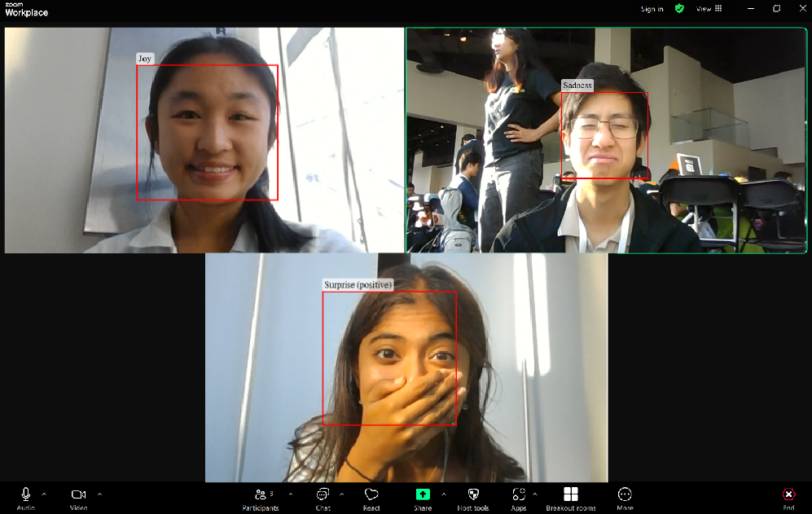This screenshot has height=514, width=812.
Task: Click the green encryption shield icon
Action: pos(679,8)
